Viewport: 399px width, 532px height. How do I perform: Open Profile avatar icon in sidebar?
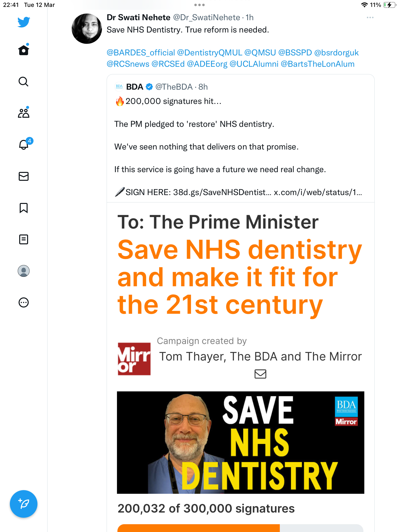(x=24, y=271)
